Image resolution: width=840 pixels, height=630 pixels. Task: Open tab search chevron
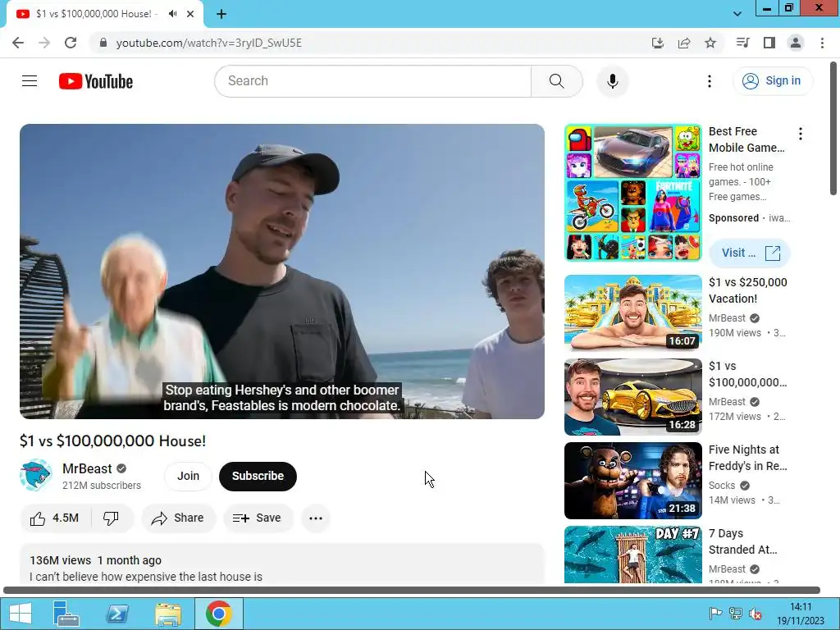click(x=737, y=14)
